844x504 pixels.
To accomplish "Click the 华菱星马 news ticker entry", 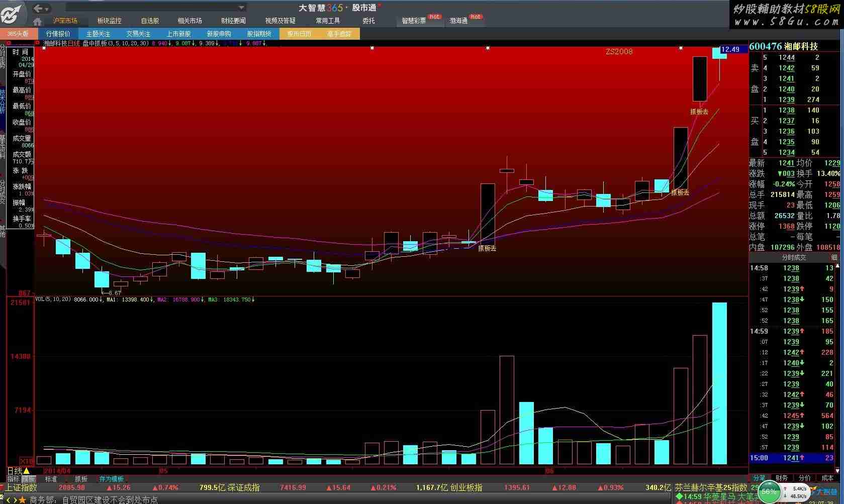I will point(717,496).
